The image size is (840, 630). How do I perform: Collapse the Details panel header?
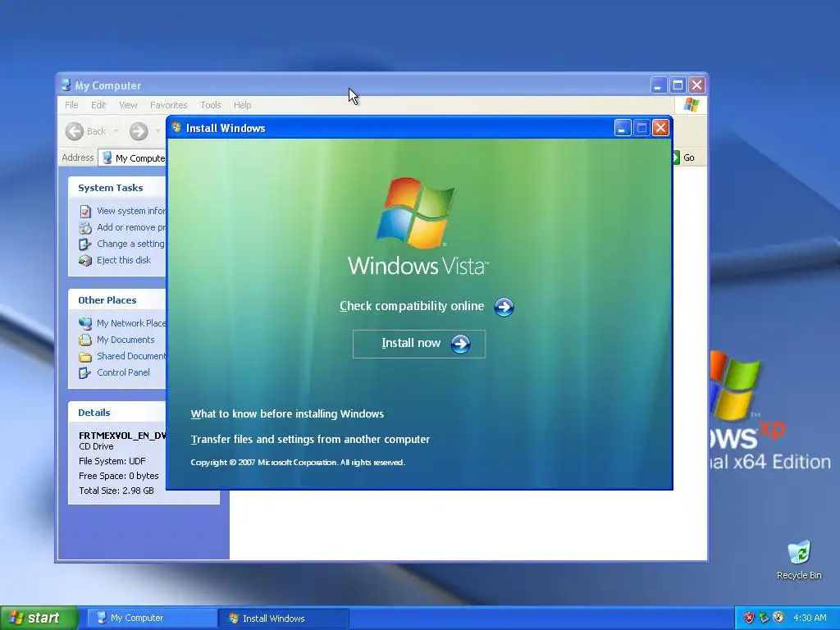click(x=117, y=413)
